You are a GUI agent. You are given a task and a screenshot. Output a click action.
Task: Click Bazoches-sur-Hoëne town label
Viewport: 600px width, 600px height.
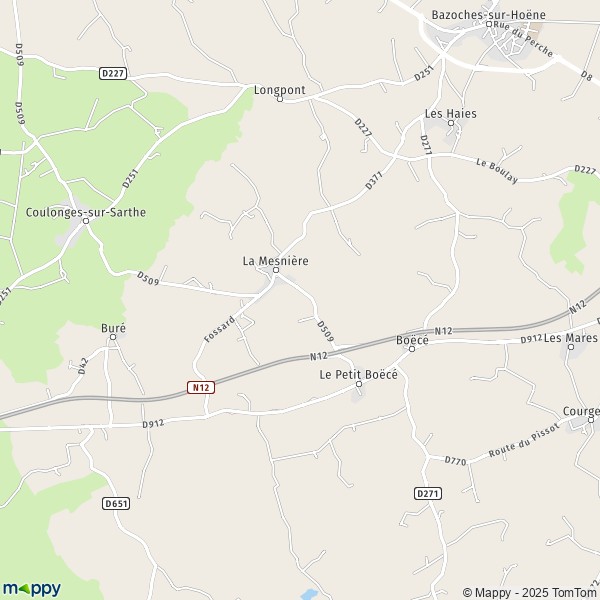488,15
